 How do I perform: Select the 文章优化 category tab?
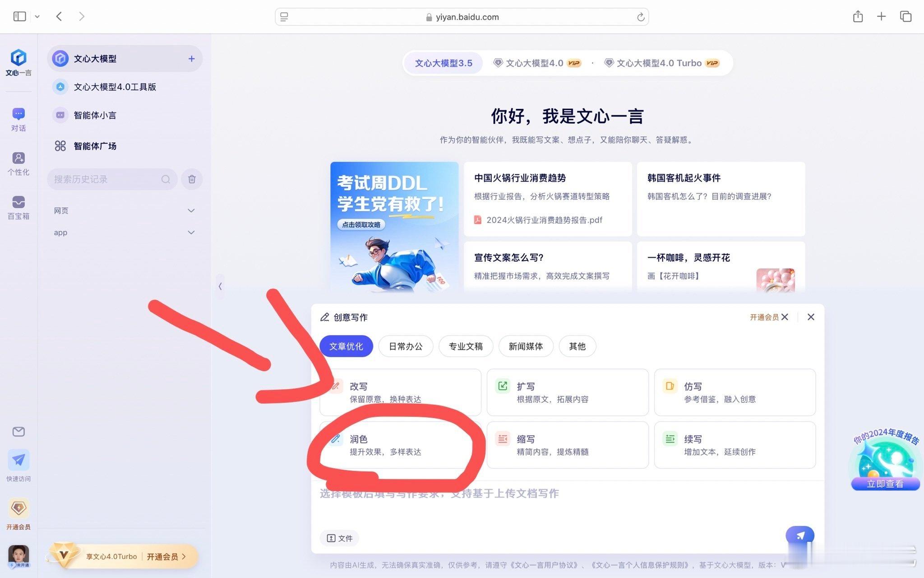tap(346, 346)
